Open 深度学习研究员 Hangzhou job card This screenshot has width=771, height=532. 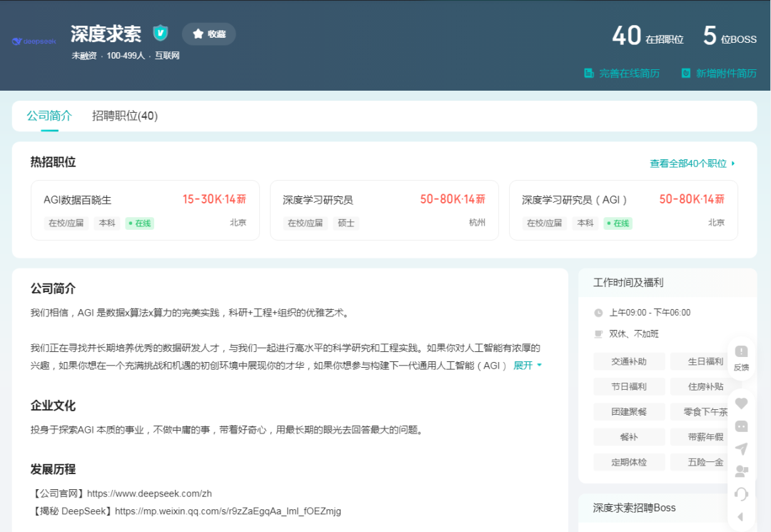click(384, 210)
